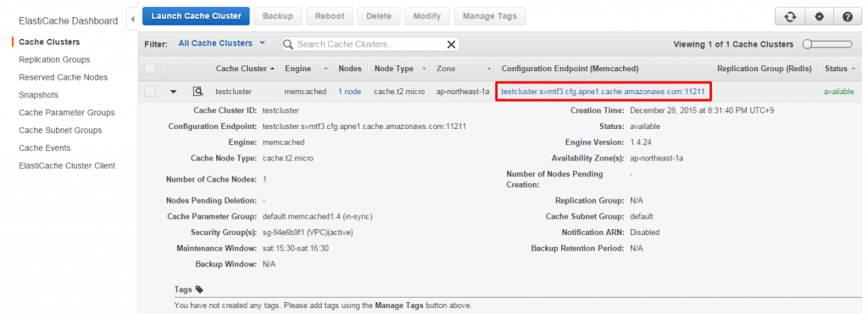Image resolution: width=868 pixels, height=314 pixels.
Task: Click the Tags label icon
Action: pos(199,289)
